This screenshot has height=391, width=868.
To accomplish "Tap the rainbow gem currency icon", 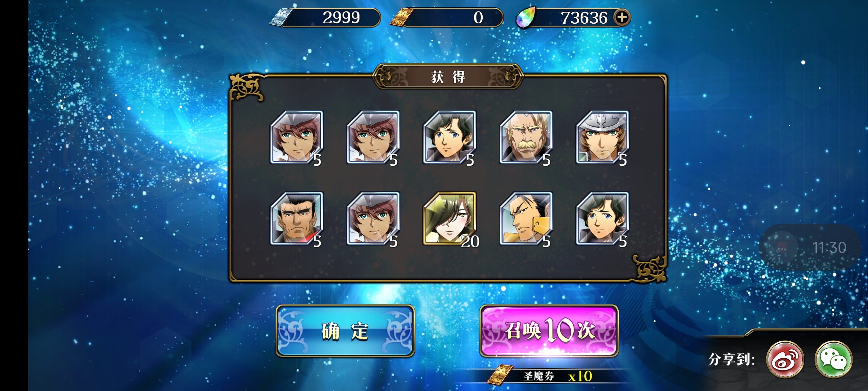I will click(526, 17).
